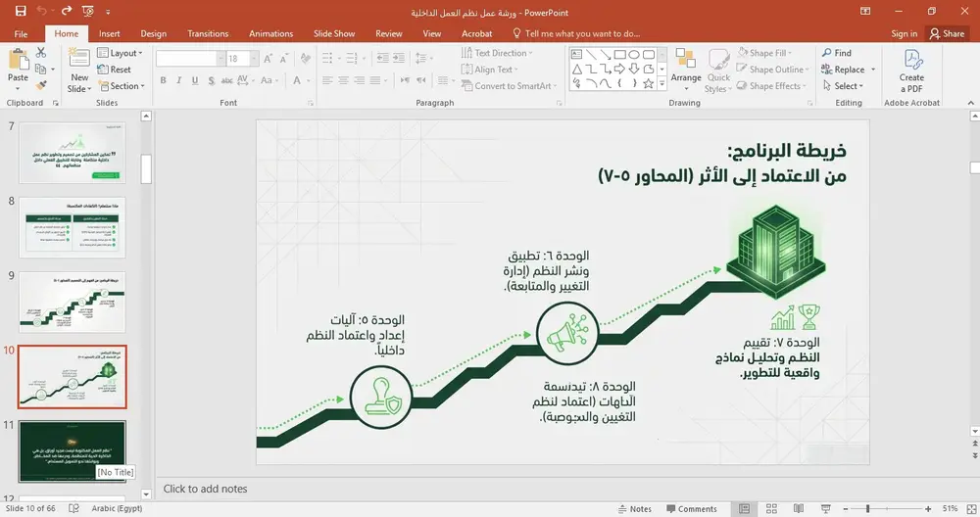The image size is (980, 517).
Task: Toggle Align Right paragraph
Action: click(359, 80)
